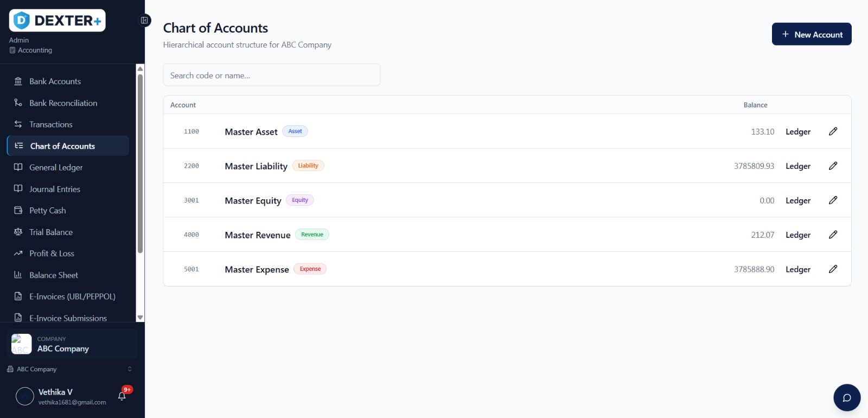Image resolution: width=868 pixels, height=418 pixels.
Task: Click the sidebar scrollbar down arrow
Action: point(140,318)
